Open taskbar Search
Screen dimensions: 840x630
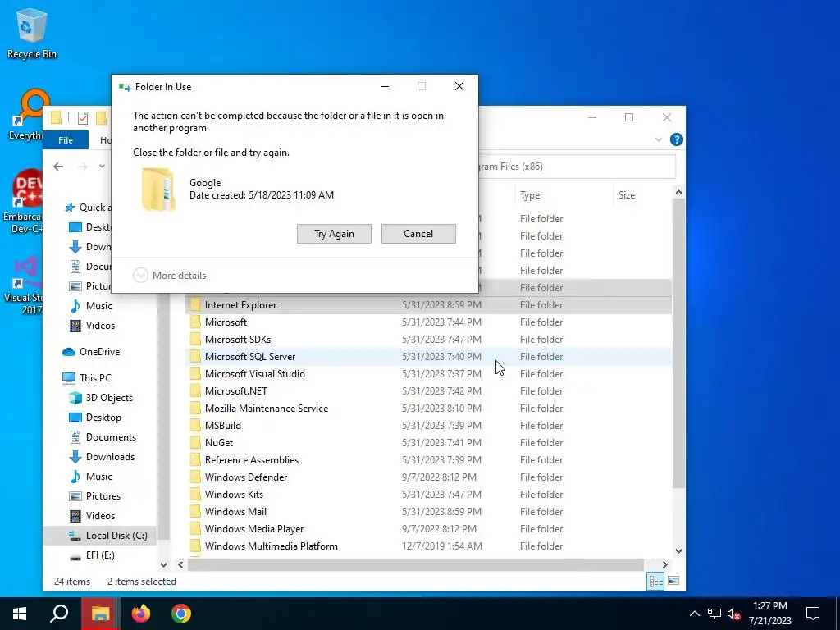point(59,614)
